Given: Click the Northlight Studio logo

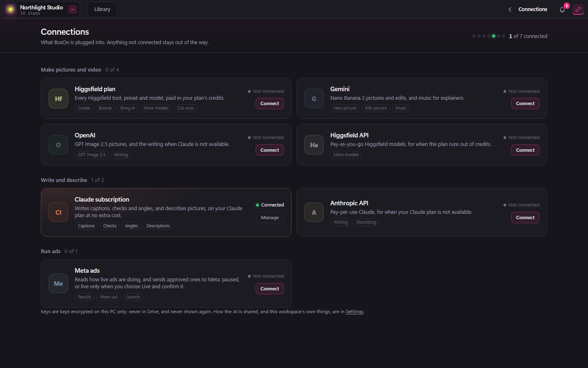Looking at the screenshot, I should [11, 9].
